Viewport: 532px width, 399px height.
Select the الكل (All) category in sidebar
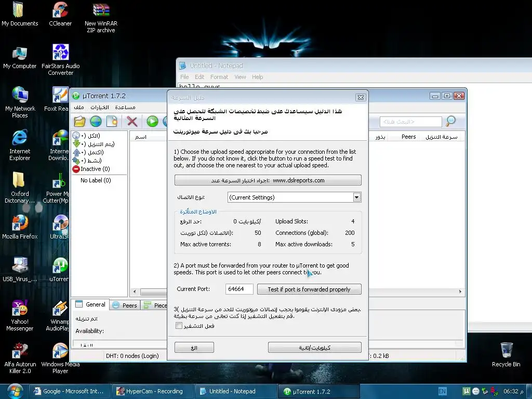[x=87, y=136]
